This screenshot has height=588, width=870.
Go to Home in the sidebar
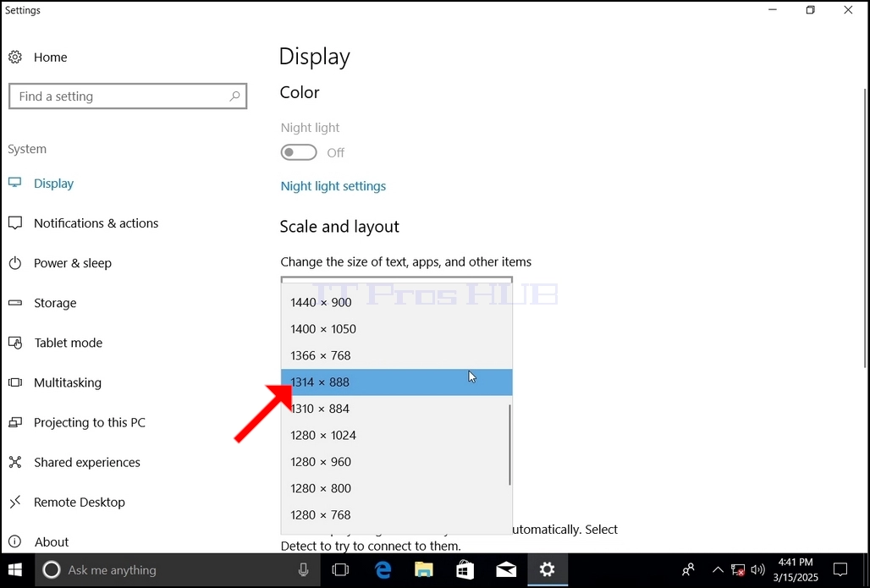[x=51, y=58]
